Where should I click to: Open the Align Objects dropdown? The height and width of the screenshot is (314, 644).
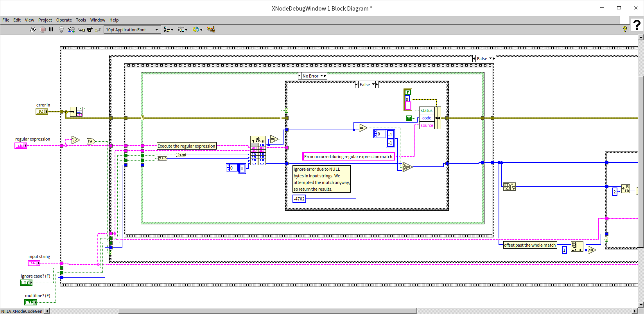(169, 29)
